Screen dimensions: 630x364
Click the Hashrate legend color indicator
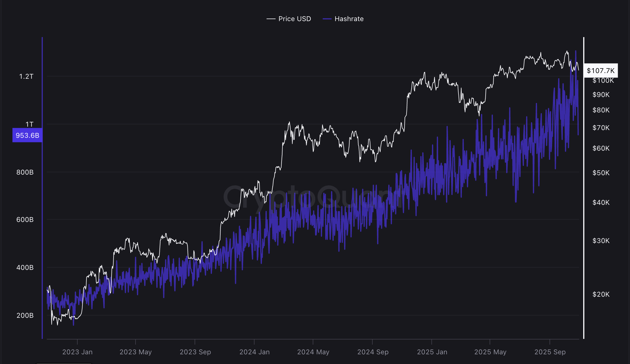(x=328, y=19)
